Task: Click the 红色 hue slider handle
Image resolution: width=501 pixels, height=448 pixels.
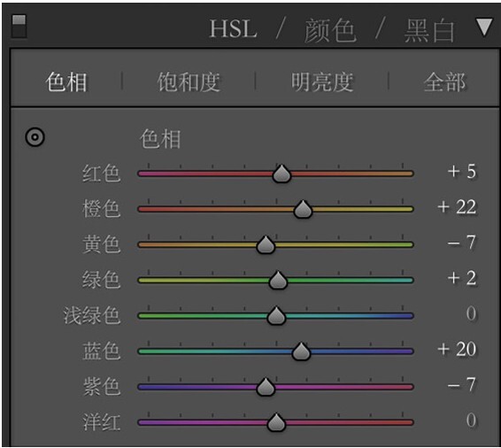Action: (281, 174)
